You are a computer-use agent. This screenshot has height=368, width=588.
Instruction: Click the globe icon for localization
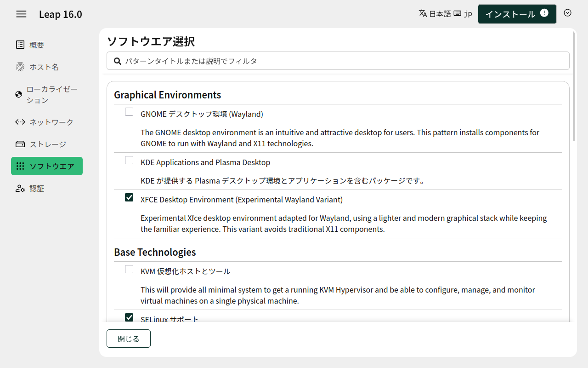point(19,94)
